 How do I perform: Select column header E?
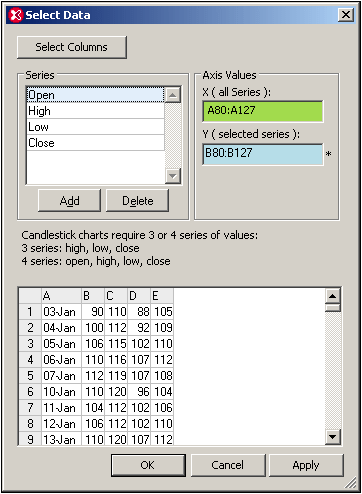(162, 296)
